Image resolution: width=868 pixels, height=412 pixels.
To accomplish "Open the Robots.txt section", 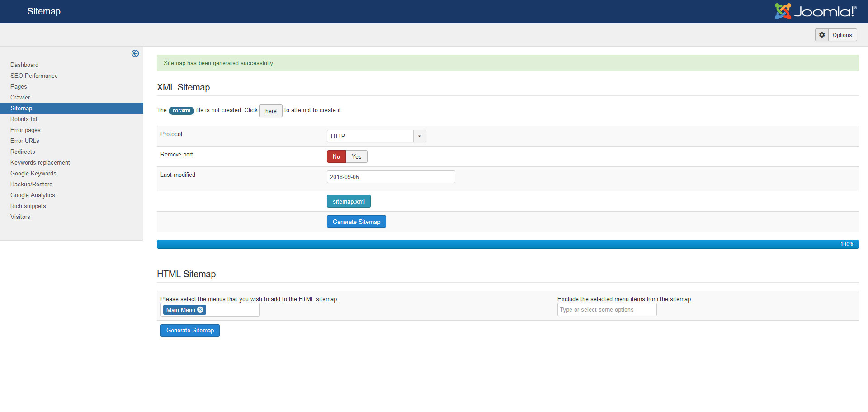I will [24, 119].
